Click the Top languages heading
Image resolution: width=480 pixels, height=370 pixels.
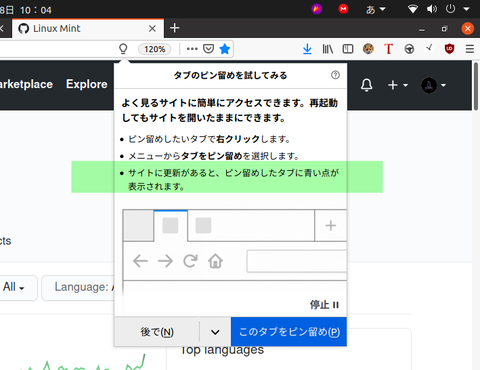[x=222, y=350]
